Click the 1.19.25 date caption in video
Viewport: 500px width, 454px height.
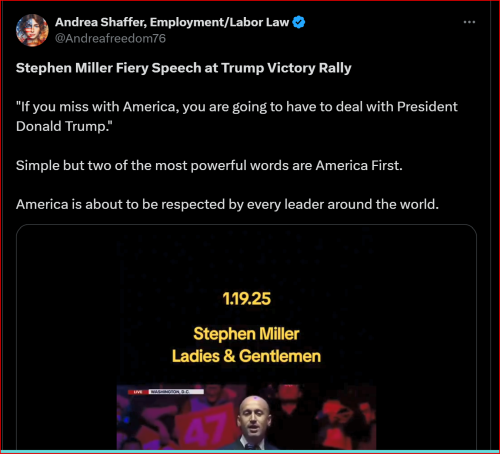coord(246,299)
